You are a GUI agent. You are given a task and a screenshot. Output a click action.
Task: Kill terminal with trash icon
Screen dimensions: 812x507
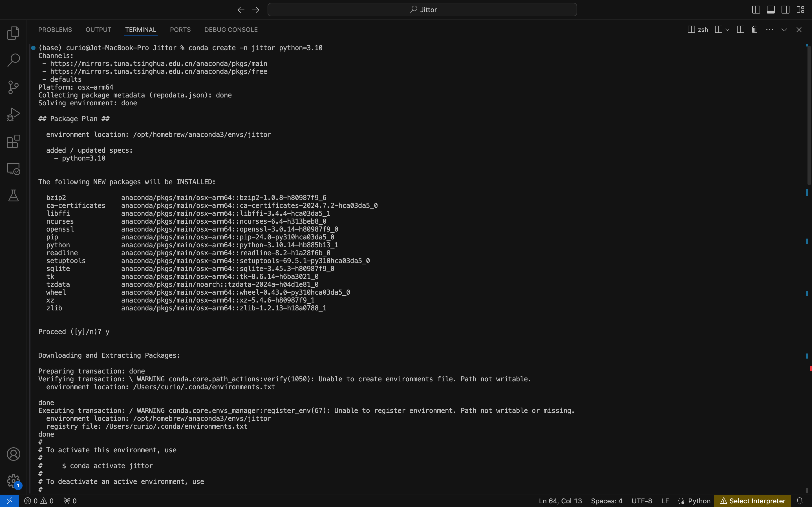pyautogui.click(x=754, y=30)
